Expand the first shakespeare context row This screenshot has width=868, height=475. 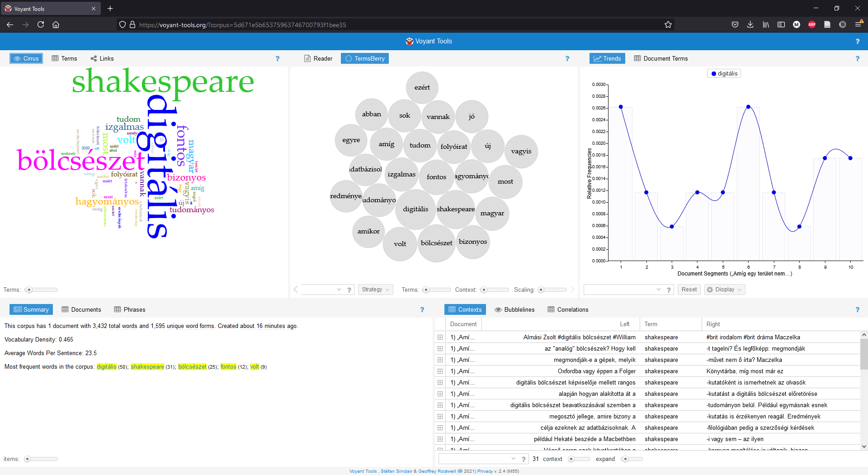tap(440, 337)
